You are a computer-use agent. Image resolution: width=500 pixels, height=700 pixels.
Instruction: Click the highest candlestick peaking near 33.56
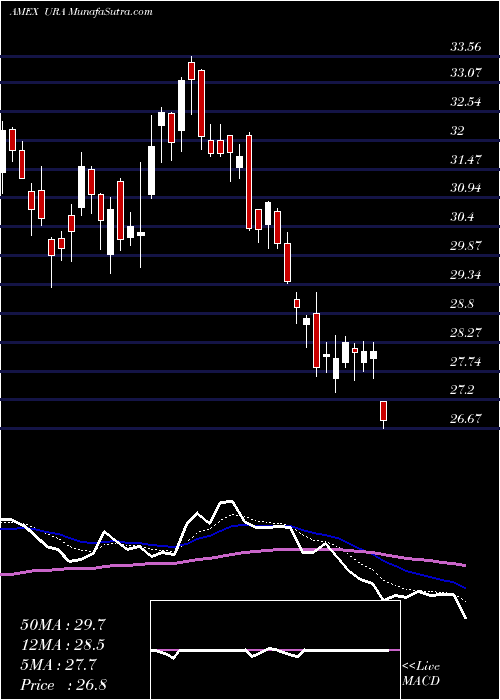pos(192,85)
